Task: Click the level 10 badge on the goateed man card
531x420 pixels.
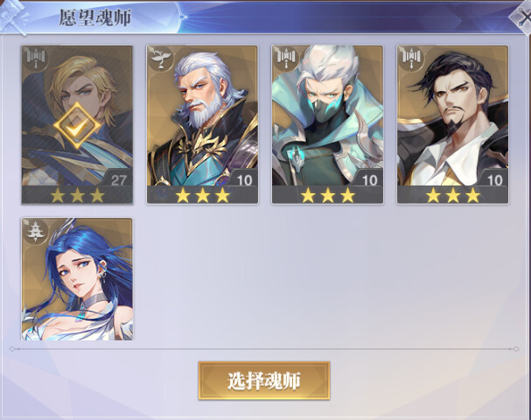Action: click(x=495, y=180)
